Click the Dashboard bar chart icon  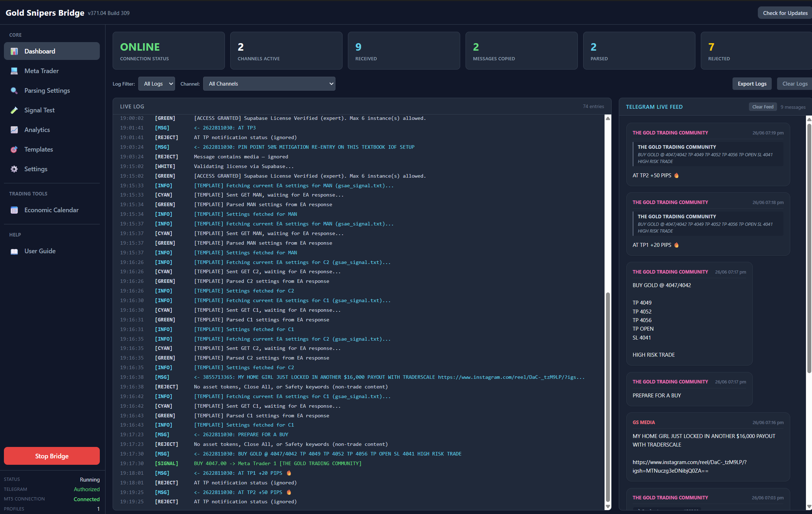click(14, 51)
